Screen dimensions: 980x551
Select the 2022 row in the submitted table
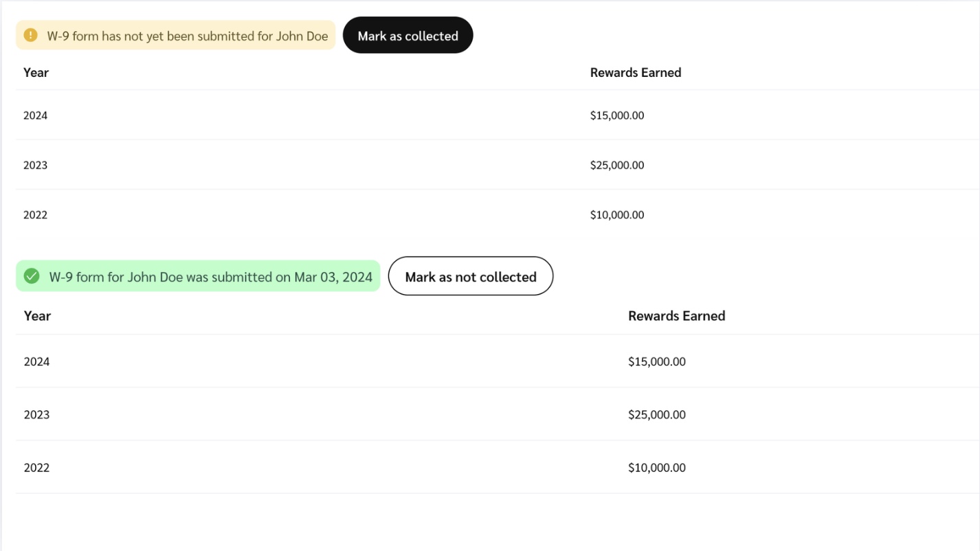tap(37, 468)
